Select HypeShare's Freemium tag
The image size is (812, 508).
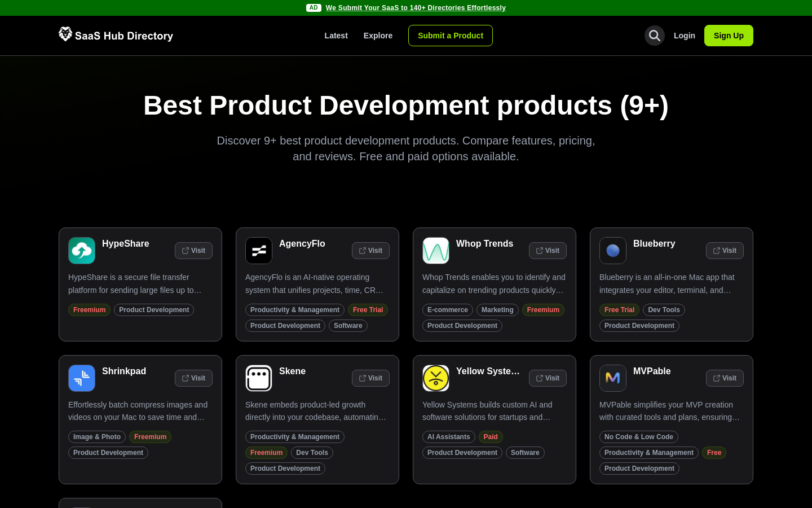tap(90, 310)
